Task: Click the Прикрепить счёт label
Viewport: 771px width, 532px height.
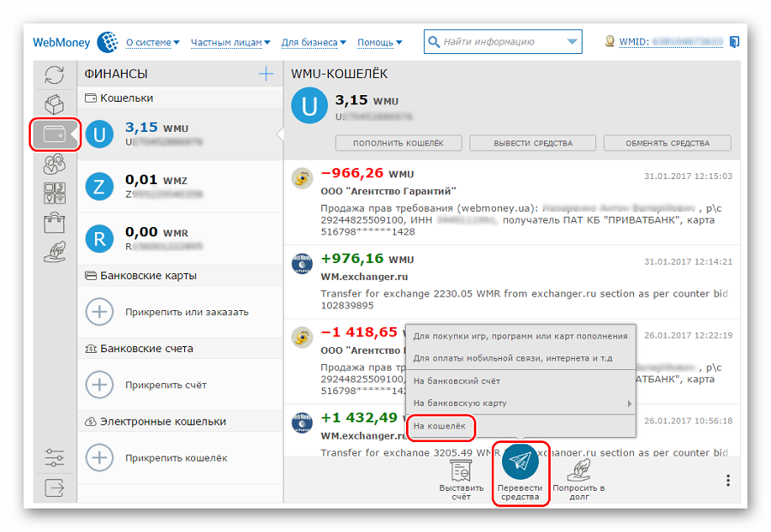Action: click(x=165, y=385)
